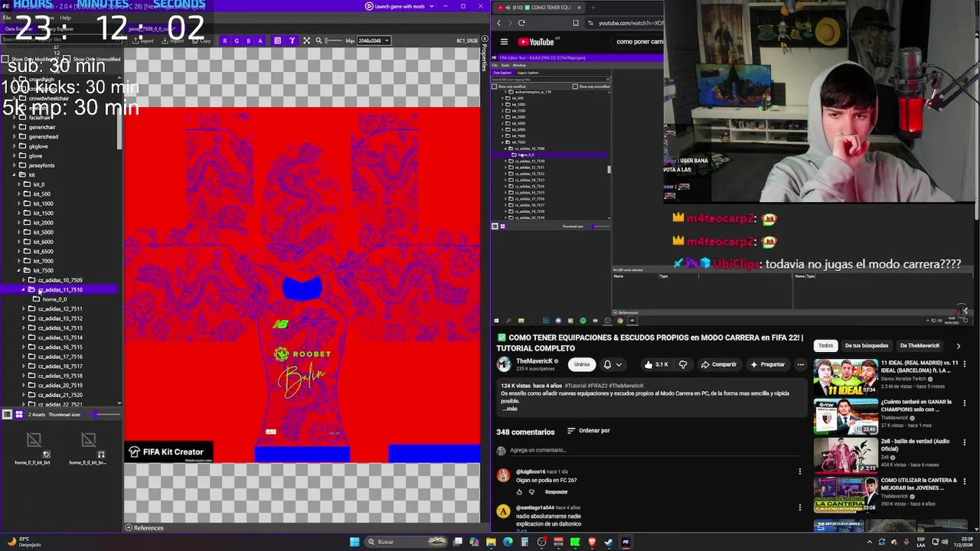980x551 pixels.
Task: Toggle the checkerboard background icon
Action: point(277,41)
